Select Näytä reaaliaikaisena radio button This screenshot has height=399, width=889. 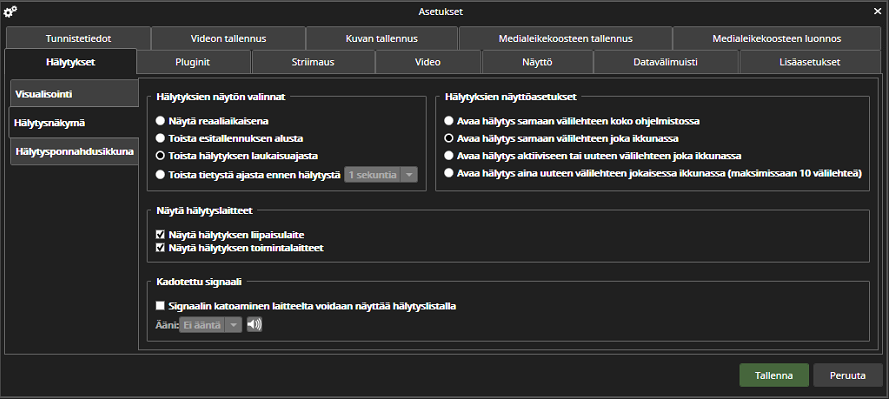click(x=160, y=121)
